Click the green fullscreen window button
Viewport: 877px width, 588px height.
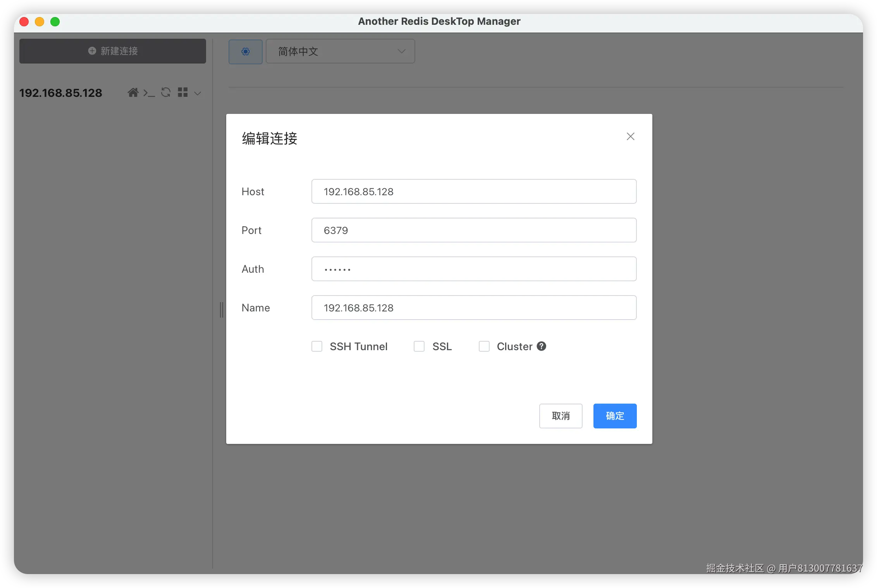[55, 22]
